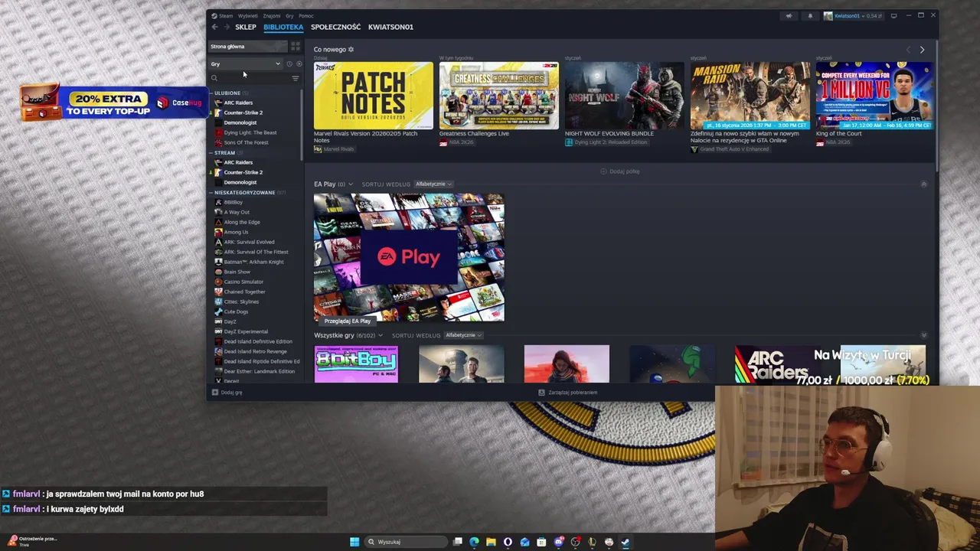980x551 pixels.
Task: Open Task View in taskbar
Action: 457,542
